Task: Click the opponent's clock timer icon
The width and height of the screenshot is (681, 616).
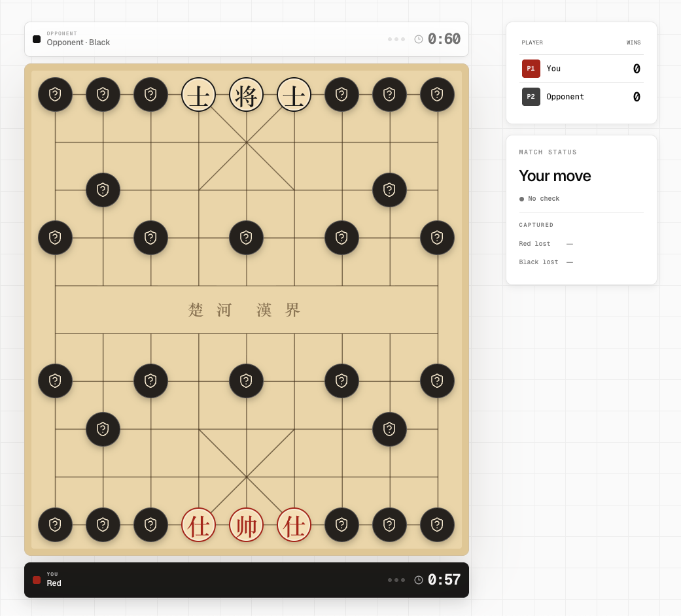Action: (x=419, y=39)
